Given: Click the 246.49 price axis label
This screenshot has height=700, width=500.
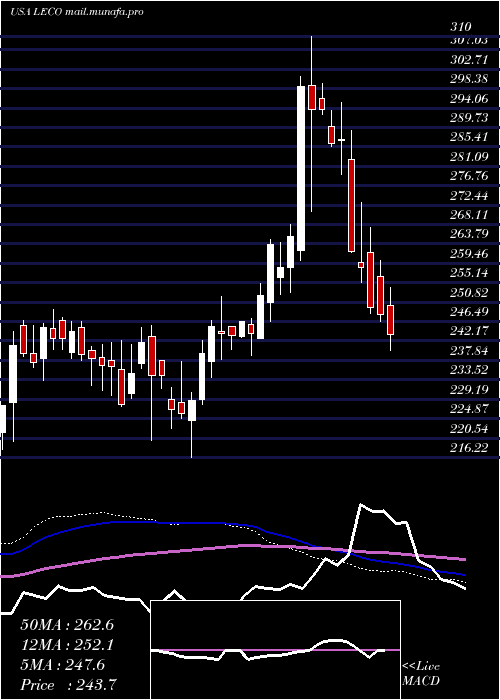Looking at the screenshot, I should tap(469, 311).
